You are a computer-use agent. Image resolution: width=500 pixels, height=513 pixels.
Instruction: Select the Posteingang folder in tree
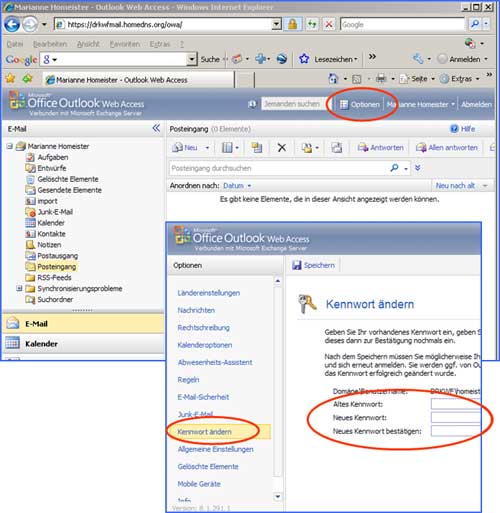coord(57,267)
